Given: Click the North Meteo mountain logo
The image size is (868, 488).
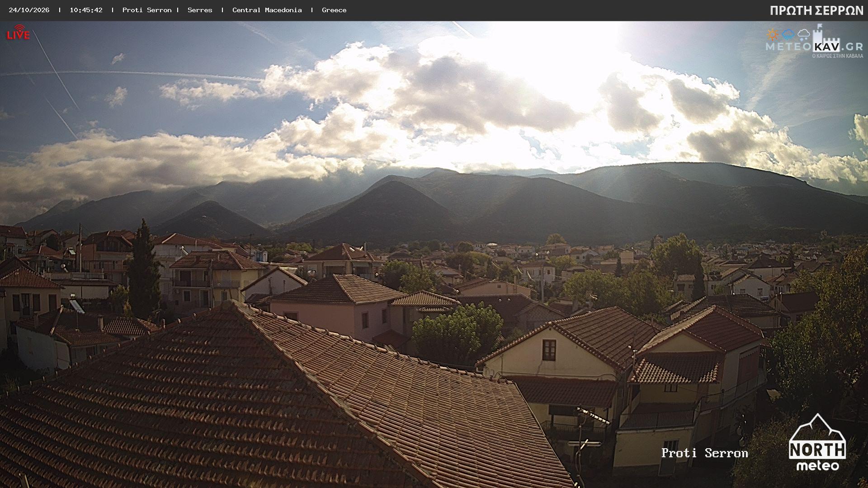Looking at the screenshot, I should [817, 442].
